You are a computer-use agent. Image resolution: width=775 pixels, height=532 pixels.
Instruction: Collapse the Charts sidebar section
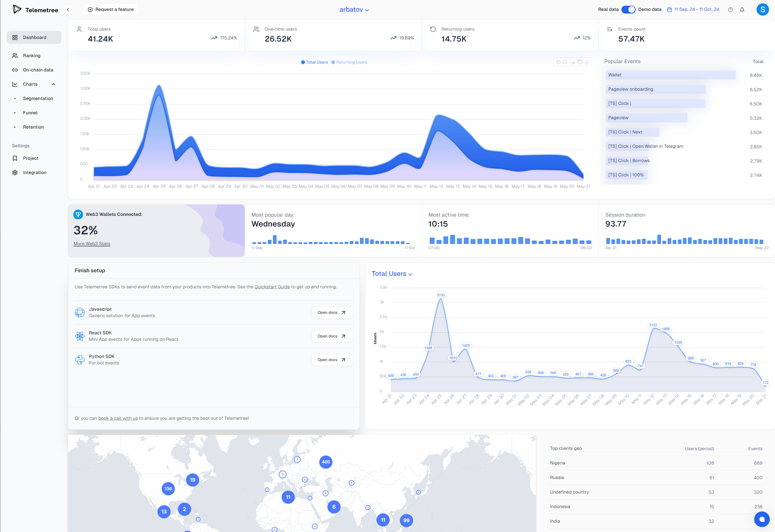pos(53,84)
